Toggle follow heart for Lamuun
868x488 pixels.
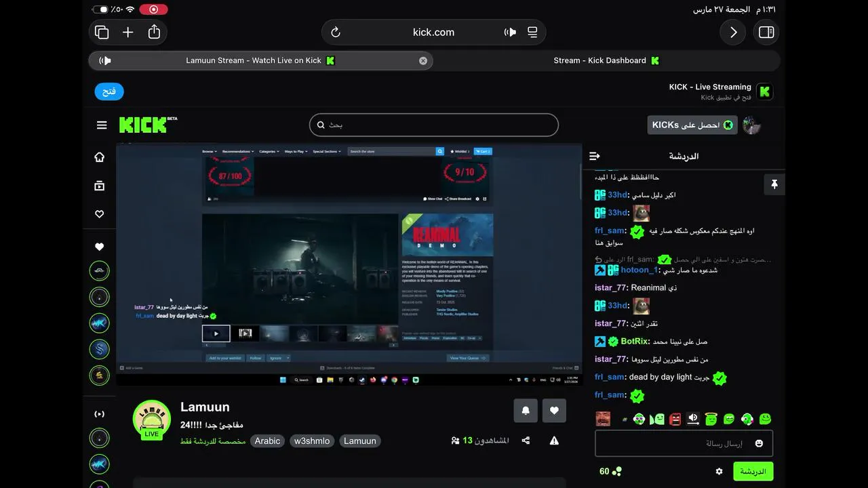(x=554, y=411)
